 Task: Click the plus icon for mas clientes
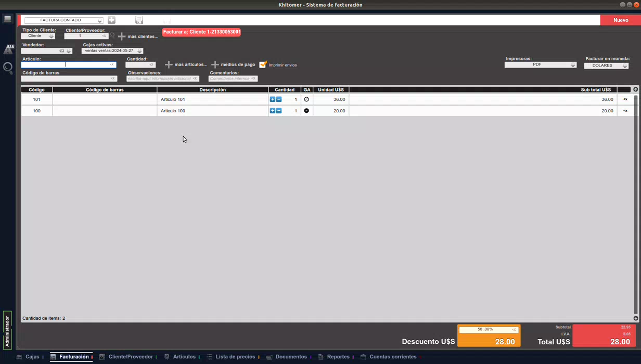pyautogui.click(x=122, y=36)
